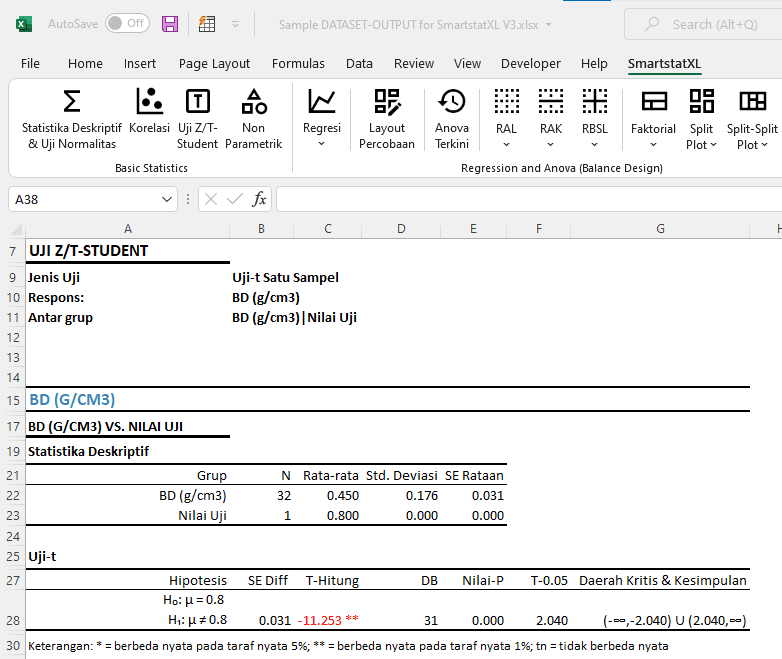Image resolution: width=782 pixels, height=659 pixels.
Task: Open Layout Percobaan tool
Action: pos(386,118)
